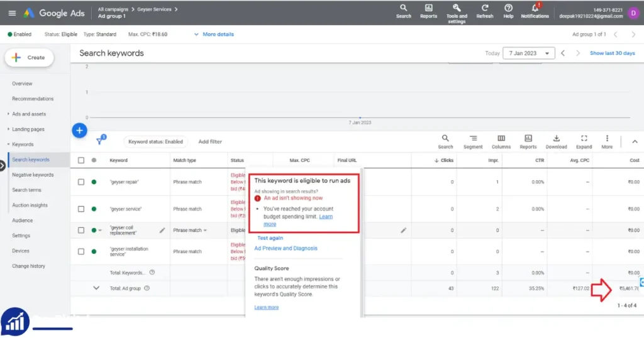Expand Ads and assets section
This screenshot has height=338, width=644.
pos(26,114)
